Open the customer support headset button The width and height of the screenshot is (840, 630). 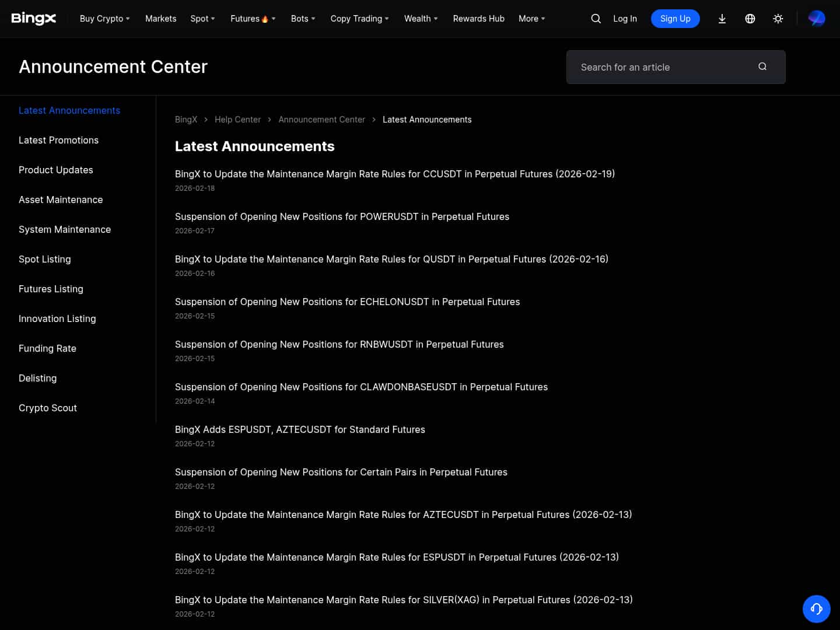(x=816, y=608)
